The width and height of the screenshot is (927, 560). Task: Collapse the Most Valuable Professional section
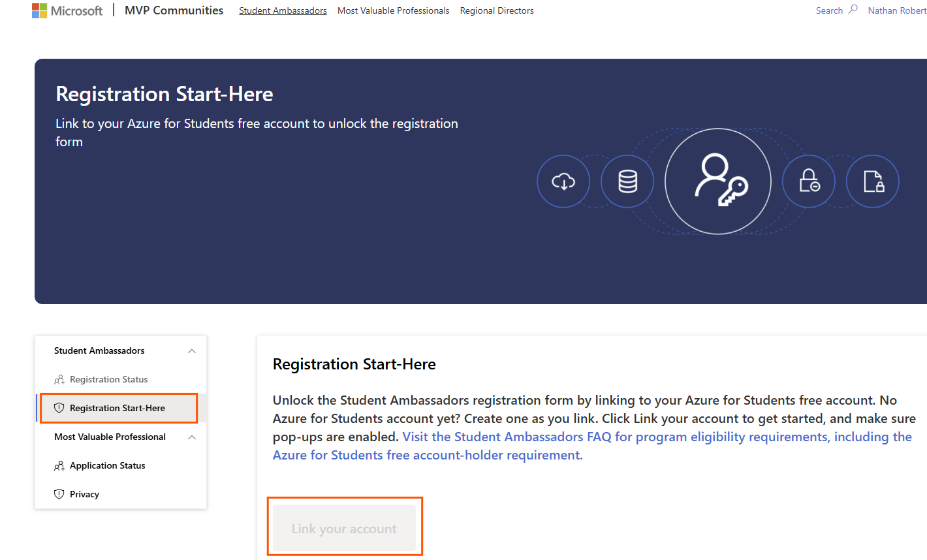point(192,437)
